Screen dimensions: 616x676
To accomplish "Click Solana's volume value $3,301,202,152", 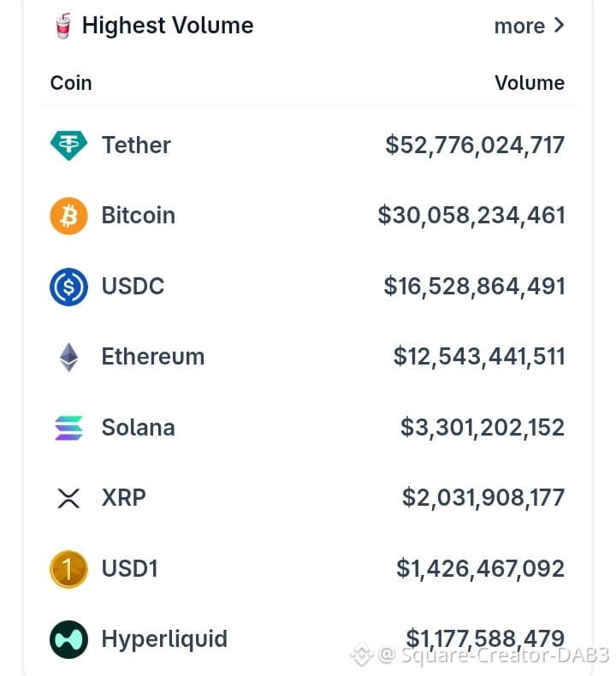I will pyautogui.click(x=483, y=428).
